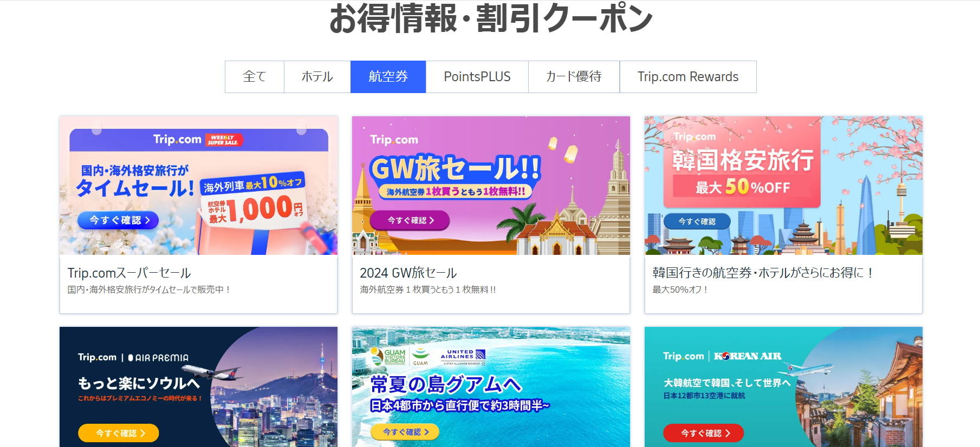980x447 pixels.
Task: Click 今すぐ確認 on the GW旅セール banner
Action: pyautogui.click(x=410, y=220)
